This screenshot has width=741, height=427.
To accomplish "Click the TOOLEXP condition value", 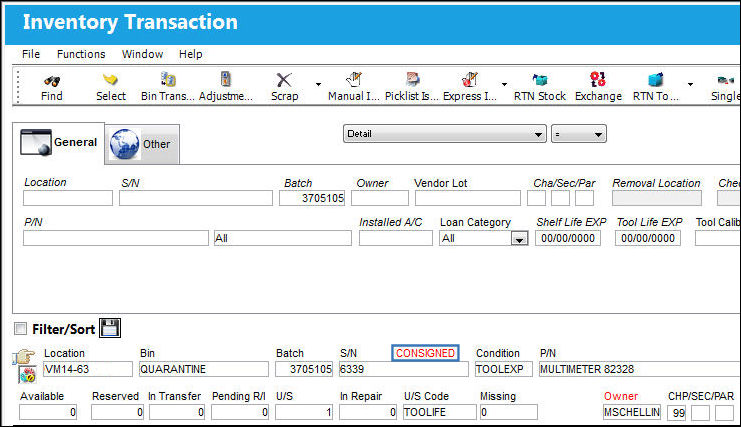I will 504,369.
